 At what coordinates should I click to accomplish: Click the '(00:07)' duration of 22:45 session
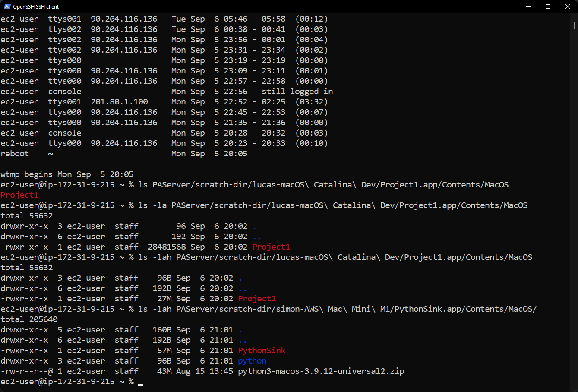pyautogui.click(x=312, y=112)
